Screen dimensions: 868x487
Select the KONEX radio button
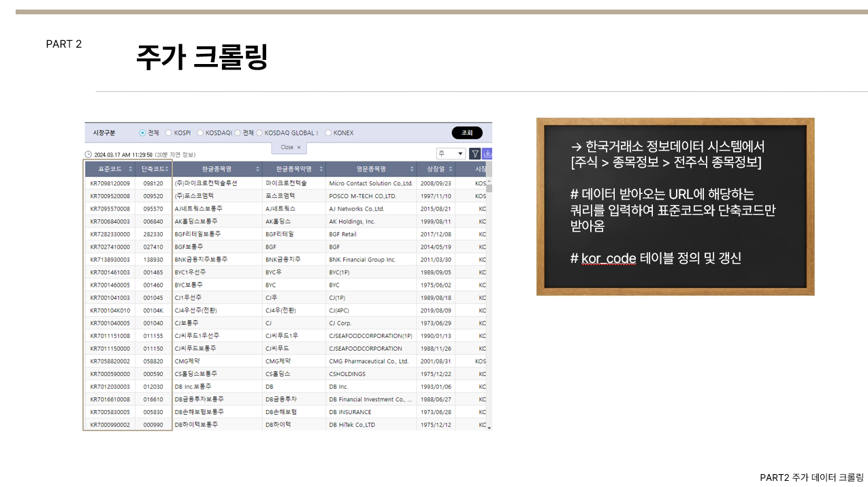tap(328, 133)
